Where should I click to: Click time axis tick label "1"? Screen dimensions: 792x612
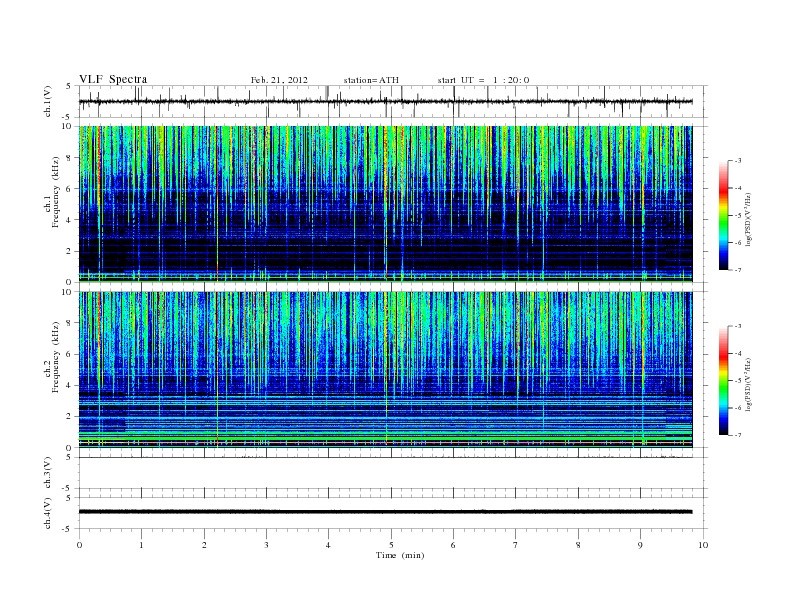(141, 545)
